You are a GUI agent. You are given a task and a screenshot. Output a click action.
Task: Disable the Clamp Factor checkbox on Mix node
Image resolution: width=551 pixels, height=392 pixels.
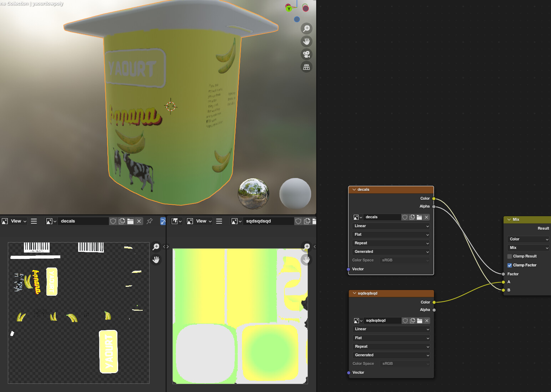click(510, 265)
